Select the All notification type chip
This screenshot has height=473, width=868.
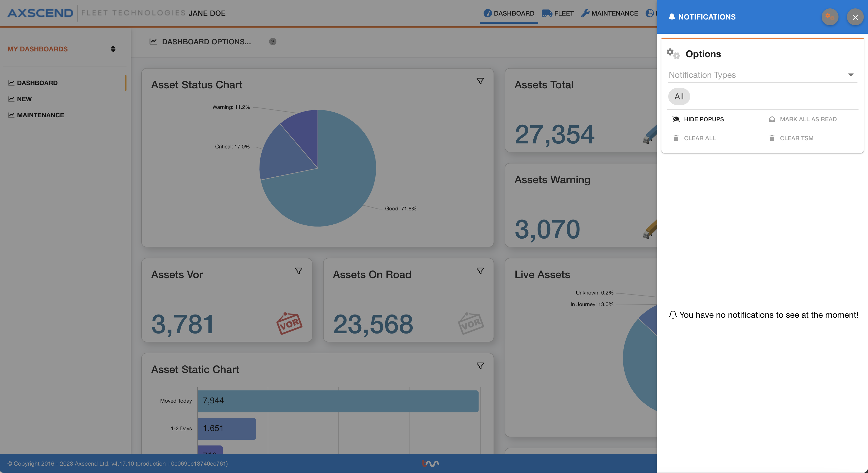(x=679, y=96)
